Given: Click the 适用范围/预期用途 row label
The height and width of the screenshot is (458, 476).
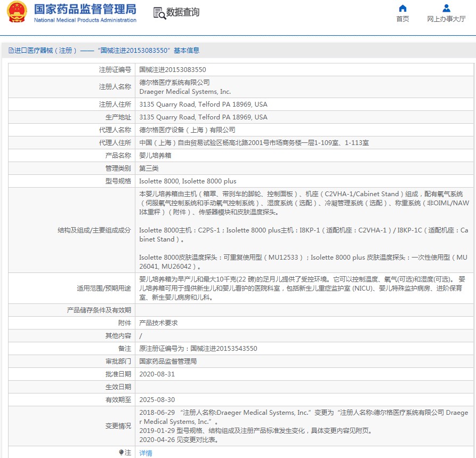Looking at the screenshot, I should 104,288.
